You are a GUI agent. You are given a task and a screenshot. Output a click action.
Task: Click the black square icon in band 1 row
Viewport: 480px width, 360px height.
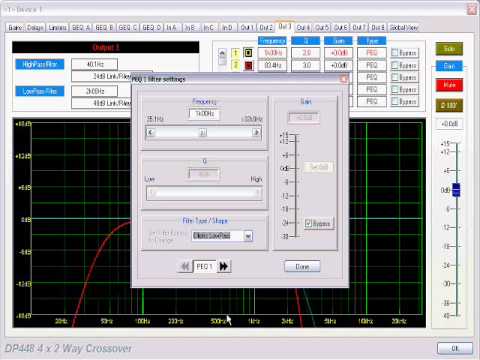[x=248, y=53]
